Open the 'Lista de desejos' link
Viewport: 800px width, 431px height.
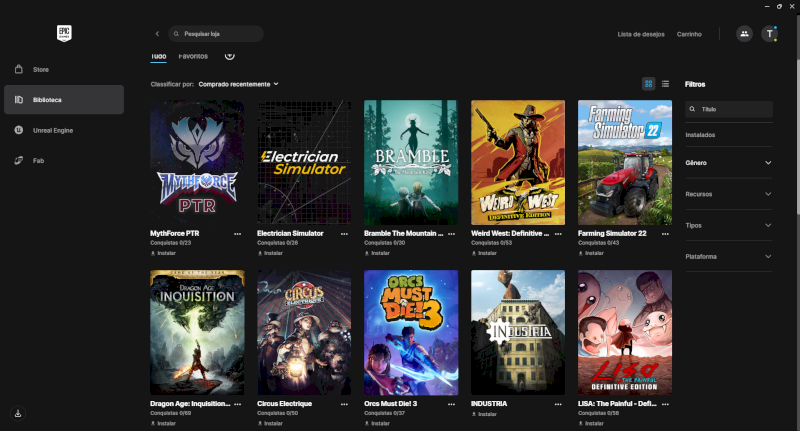[639, 34]
